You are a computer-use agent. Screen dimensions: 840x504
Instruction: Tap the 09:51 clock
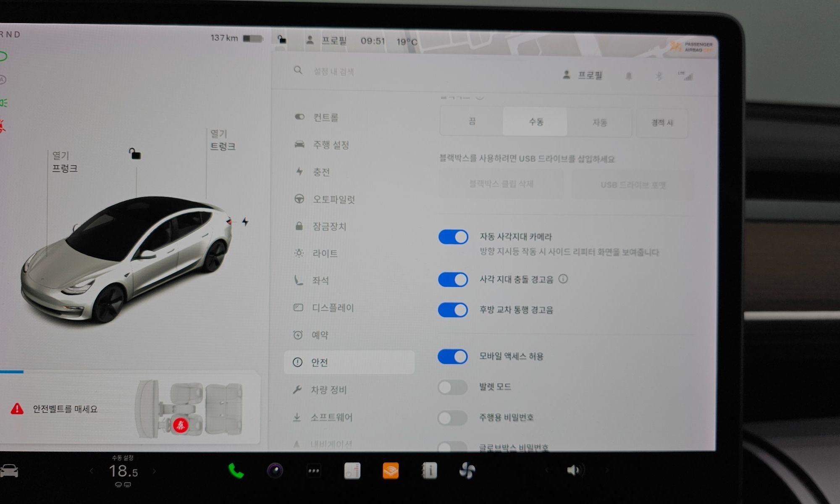pyautogui.click(x=373, y=41)
